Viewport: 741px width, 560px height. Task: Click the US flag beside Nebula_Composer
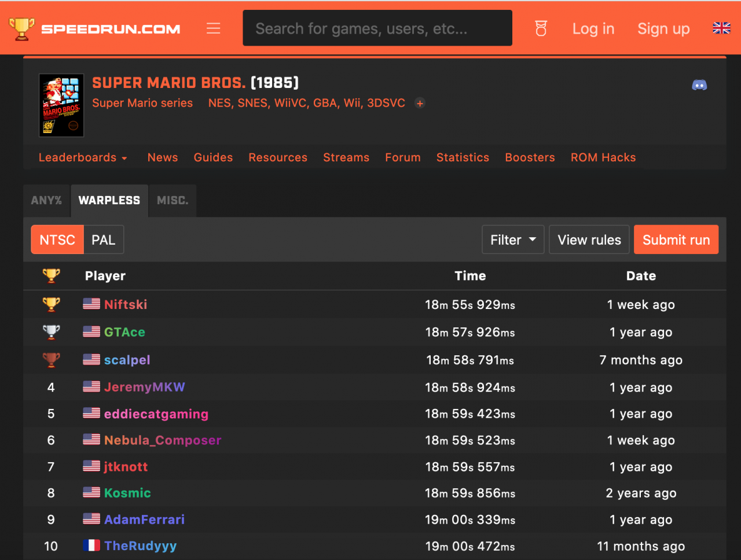pos(91,440)
